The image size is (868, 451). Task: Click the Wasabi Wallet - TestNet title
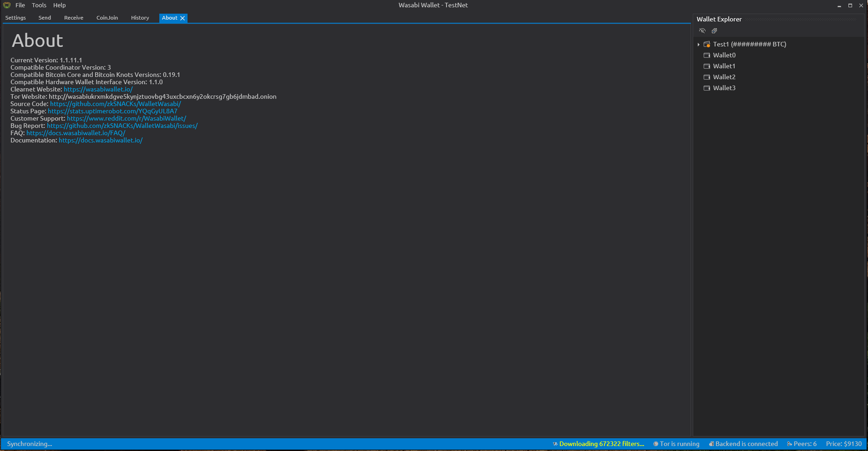[433, 5]
